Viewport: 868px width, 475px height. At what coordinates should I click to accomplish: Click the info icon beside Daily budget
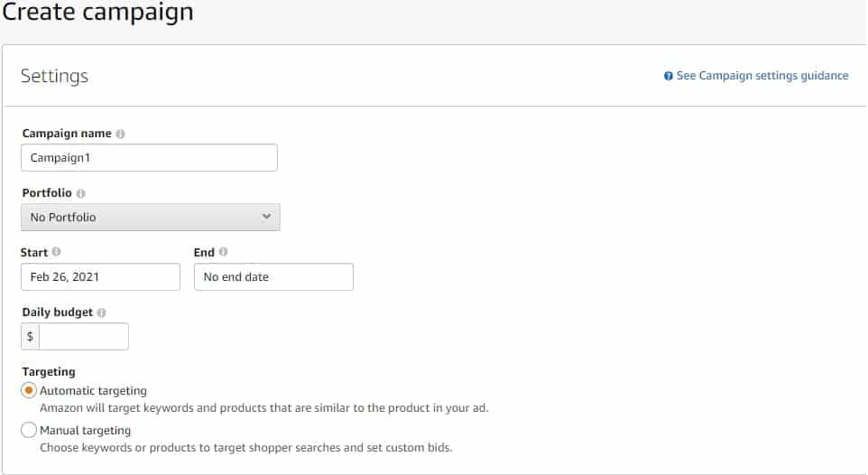click(x=101, y=312)
